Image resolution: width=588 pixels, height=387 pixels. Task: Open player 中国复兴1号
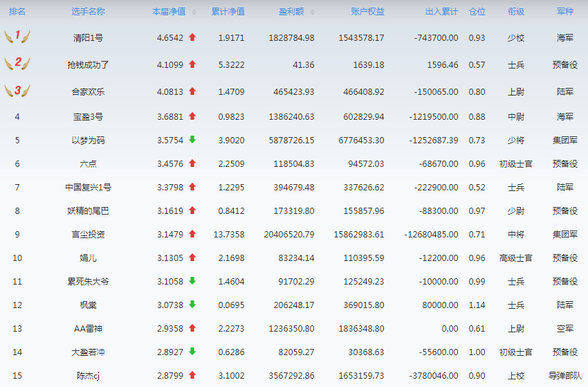point(88,188)
